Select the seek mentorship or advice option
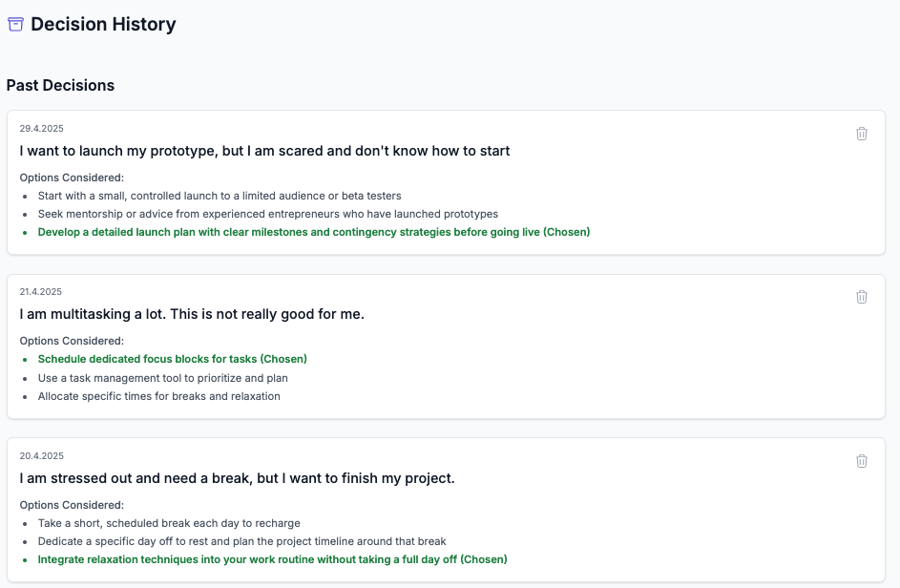Image resolution: width=900 pixels, height=588 pixels. (x=267, y=214)
